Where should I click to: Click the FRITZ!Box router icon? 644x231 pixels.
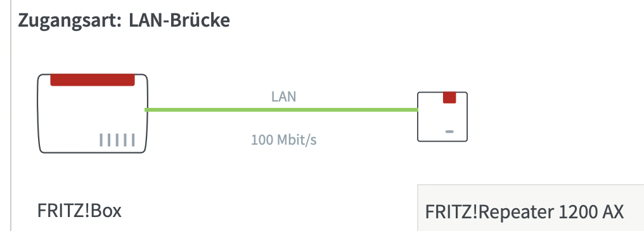pyautogui.click(x=93, y=114)
